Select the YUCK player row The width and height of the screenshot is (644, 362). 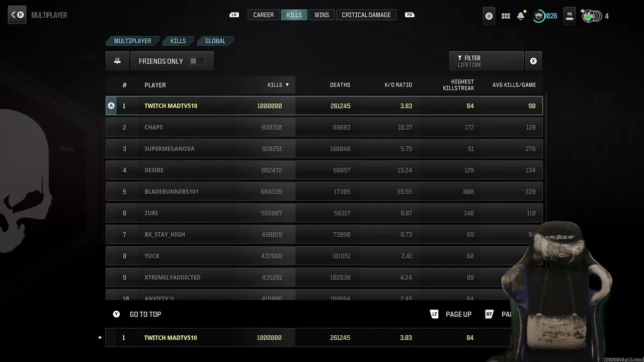[324, 256]
